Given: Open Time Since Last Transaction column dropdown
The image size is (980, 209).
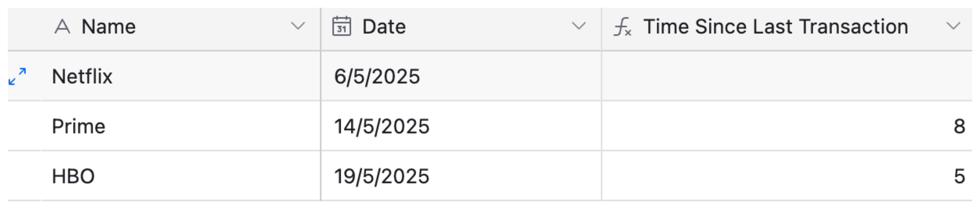Looking at the screenshot, I should [x=953, y=26].
